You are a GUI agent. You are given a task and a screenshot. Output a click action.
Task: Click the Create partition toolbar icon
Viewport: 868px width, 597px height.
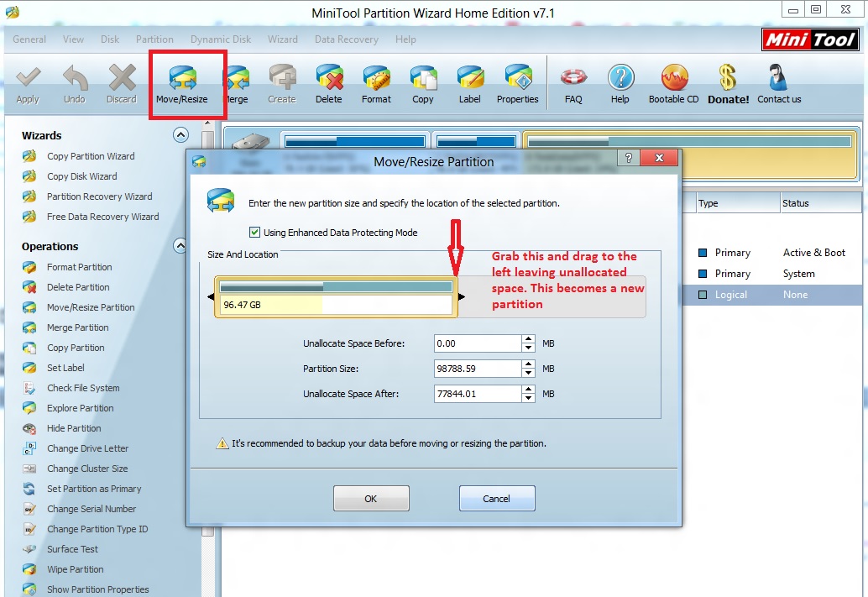point(282,77)
